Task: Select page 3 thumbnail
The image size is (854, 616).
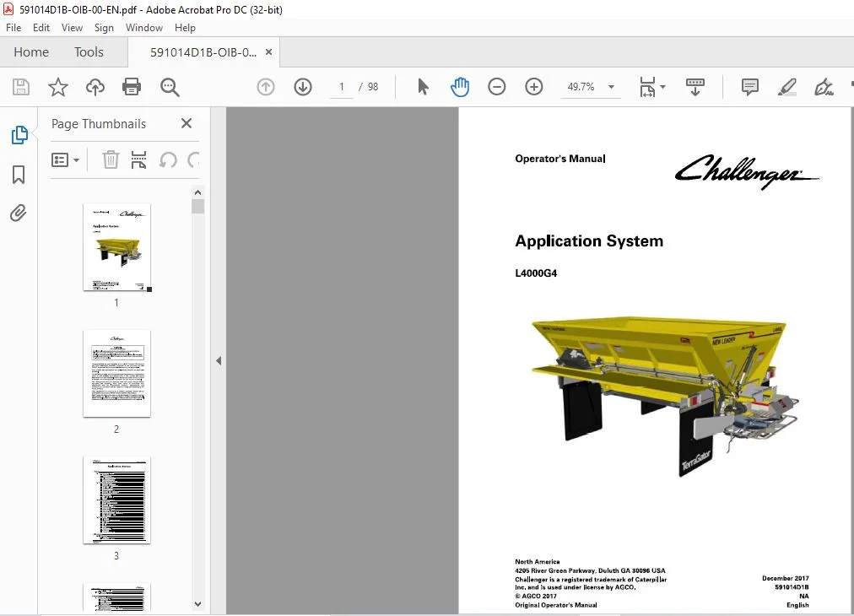Action: tap(116, 500)
